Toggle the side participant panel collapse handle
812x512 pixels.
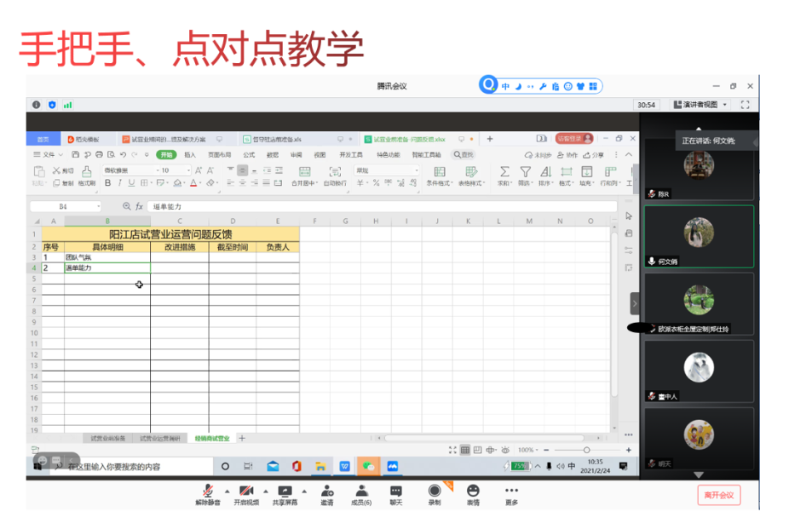[634, 304]
